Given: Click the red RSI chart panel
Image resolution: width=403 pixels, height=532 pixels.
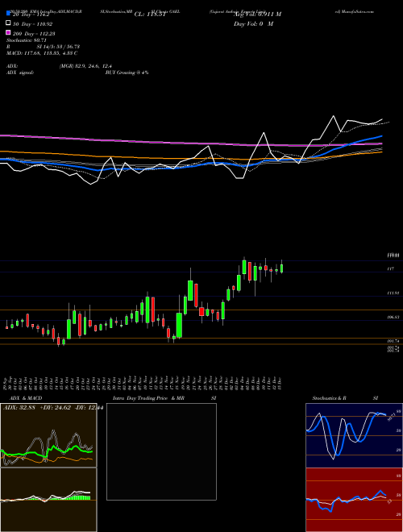Looking at the screenshot, I should pos(354,500).
